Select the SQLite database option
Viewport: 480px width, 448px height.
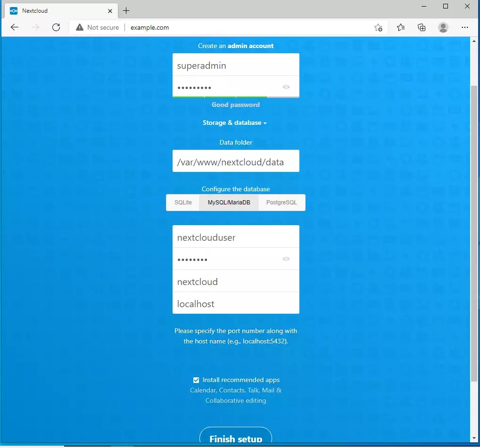[x=183, y=203]
